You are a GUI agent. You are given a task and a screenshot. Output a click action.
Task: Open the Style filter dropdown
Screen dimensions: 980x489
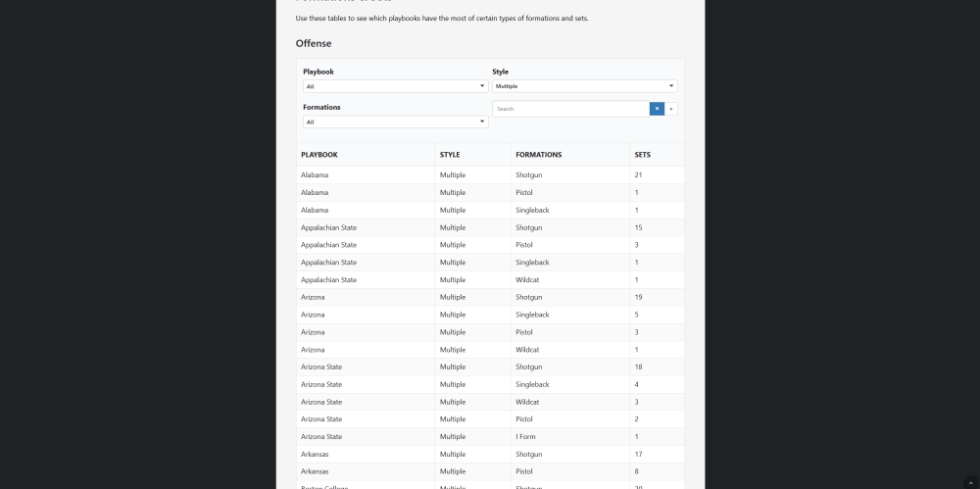click(584, 86)
